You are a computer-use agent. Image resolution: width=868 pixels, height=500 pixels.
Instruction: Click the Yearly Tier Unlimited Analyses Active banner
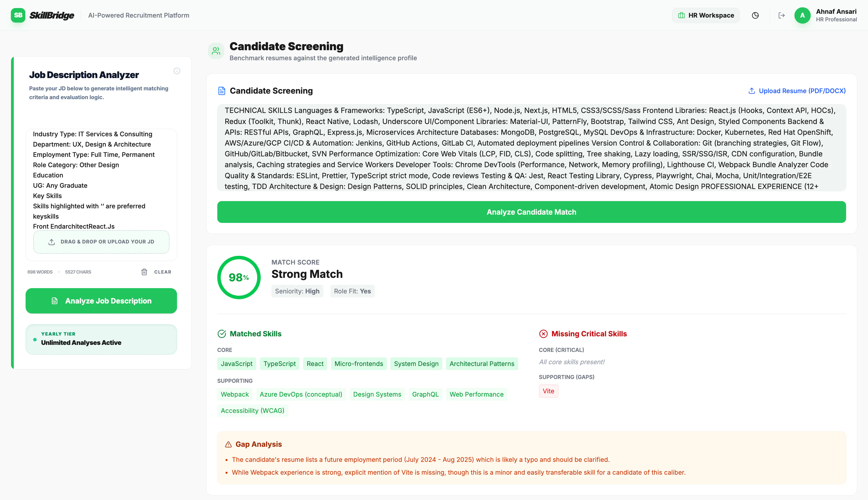click(x=101, y=339)
